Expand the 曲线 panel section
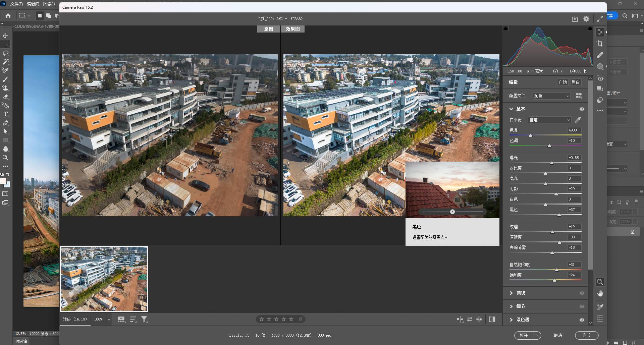Viewport: 644px width, 345px height. click(x=511, y=293)
